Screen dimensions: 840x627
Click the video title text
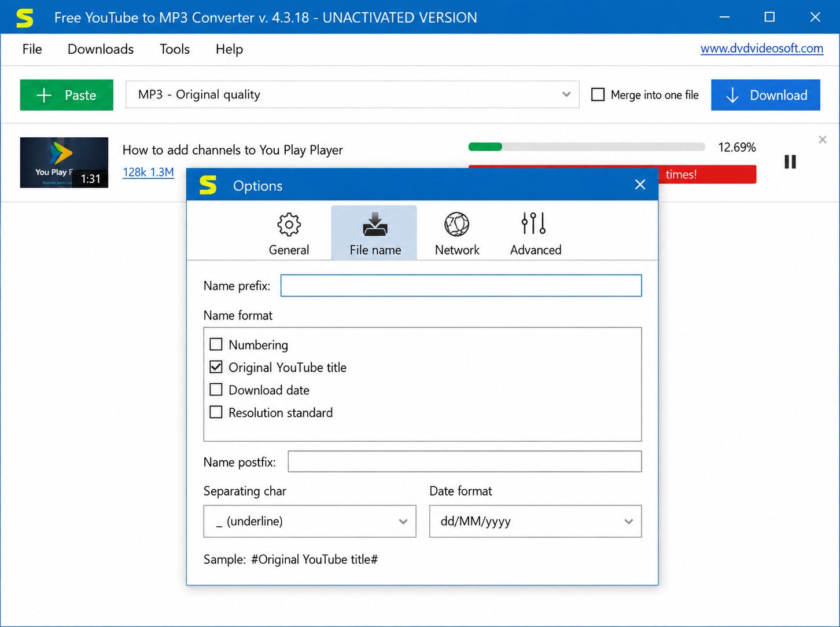pos(233,150)
